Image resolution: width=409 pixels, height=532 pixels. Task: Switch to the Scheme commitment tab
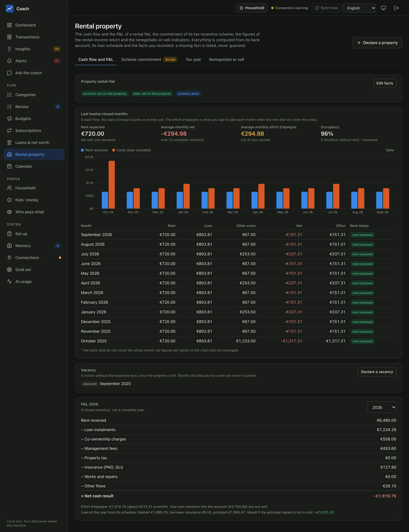(x=149, y=59)
